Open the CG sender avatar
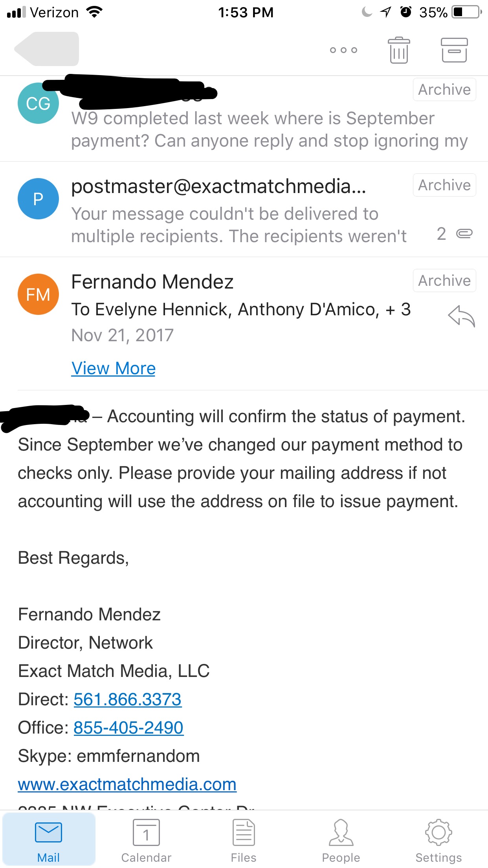 (x=38, y=103)
